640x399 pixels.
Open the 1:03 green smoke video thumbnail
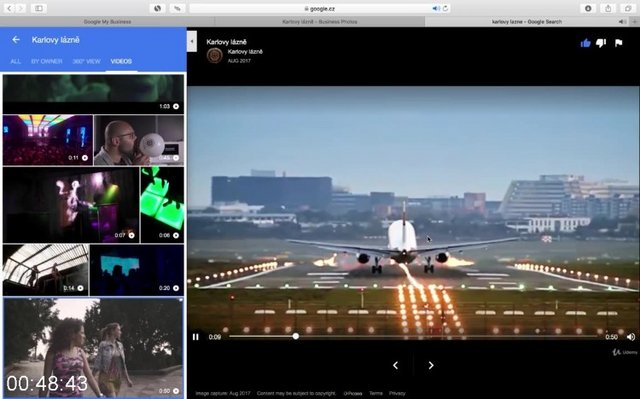pyautogui.click(x=93, y=94)
